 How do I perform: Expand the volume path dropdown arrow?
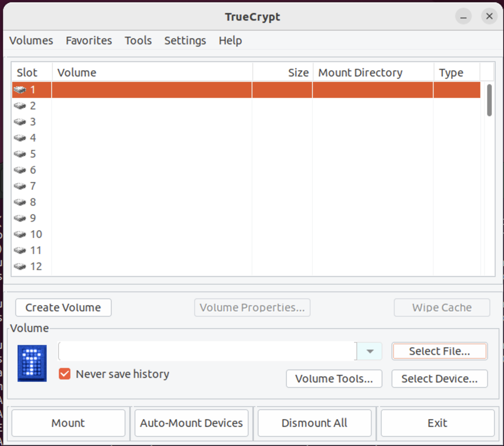click(x=370, y=351)
